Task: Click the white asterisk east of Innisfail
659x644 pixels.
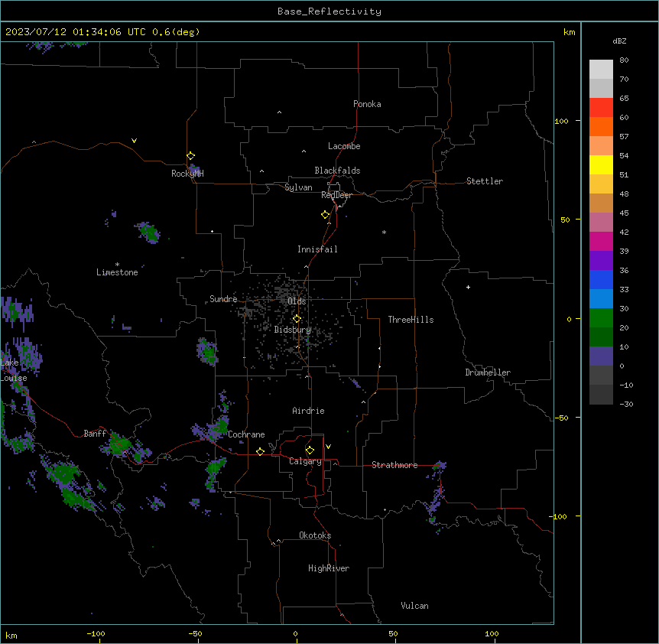Action: pos(384,232)
